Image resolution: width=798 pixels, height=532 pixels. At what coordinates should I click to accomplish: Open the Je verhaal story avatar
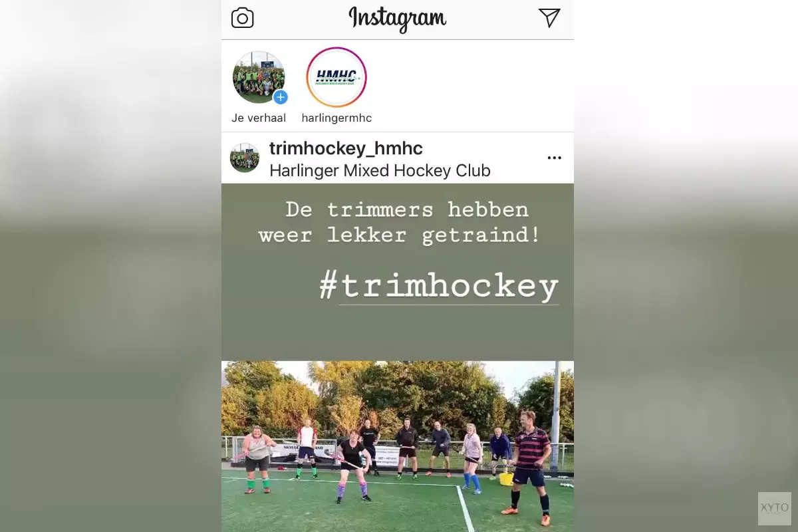click(259, 77)
